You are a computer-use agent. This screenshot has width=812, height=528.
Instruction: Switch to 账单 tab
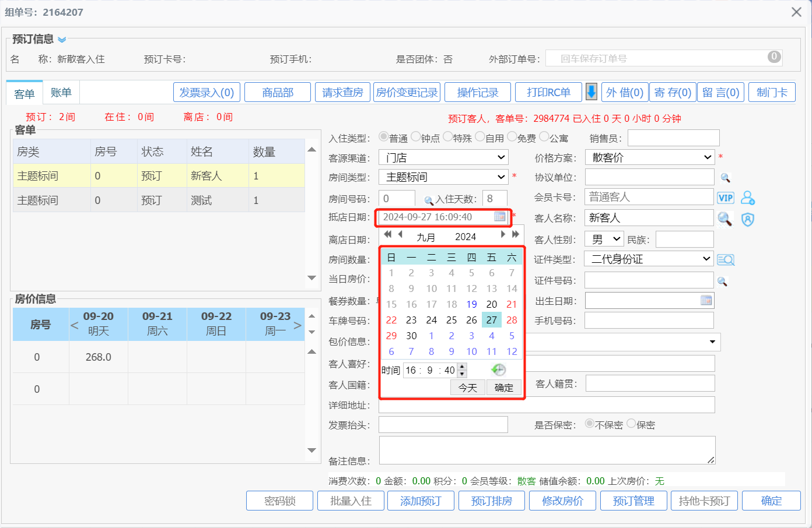(x=61, y=93)
